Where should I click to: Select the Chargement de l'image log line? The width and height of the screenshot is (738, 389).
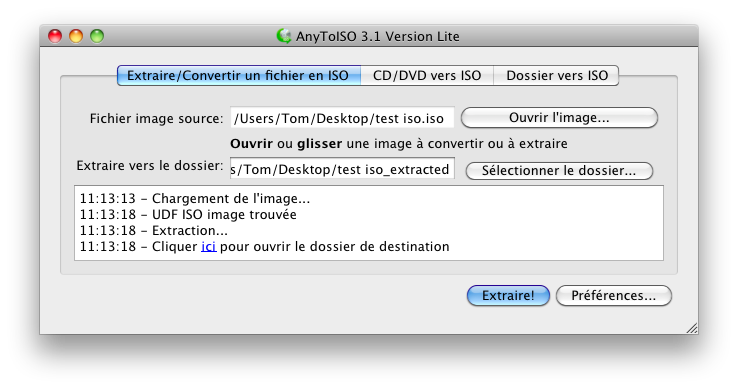[x=195, y=199]
